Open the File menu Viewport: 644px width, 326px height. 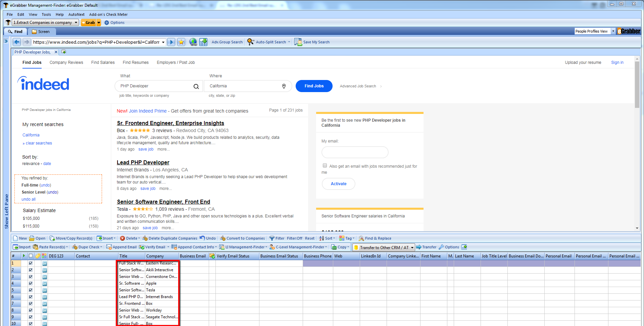10,14
